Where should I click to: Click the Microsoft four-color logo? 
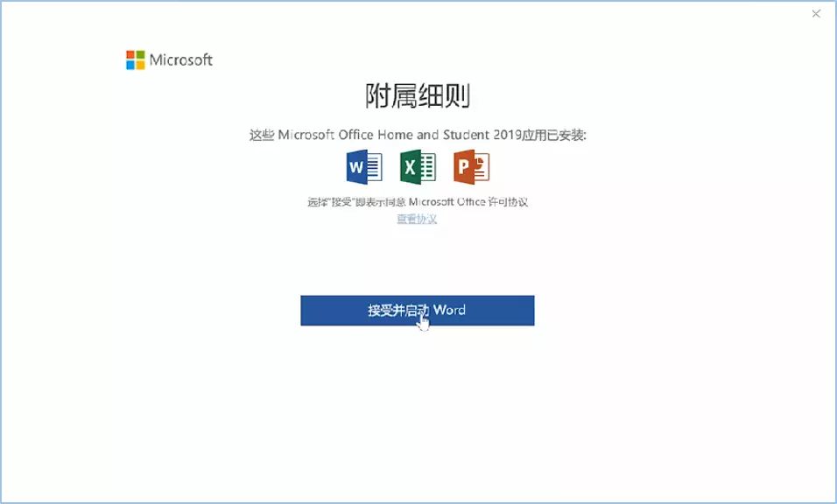click(x=136, y=59)
